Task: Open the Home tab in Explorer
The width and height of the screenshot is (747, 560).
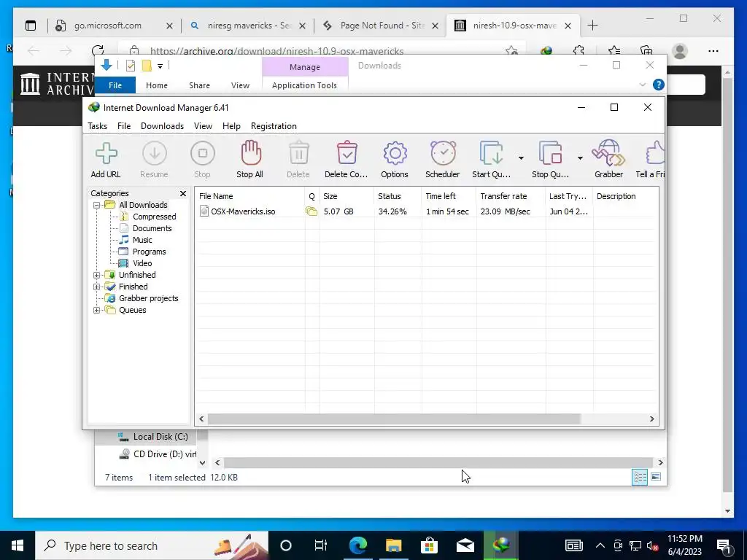Action: point(157,85)
